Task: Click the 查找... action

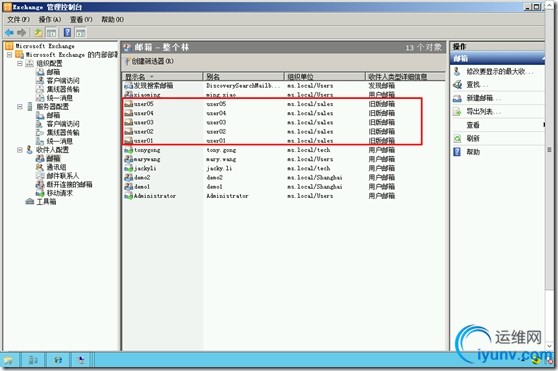Action: pos(477,85)
